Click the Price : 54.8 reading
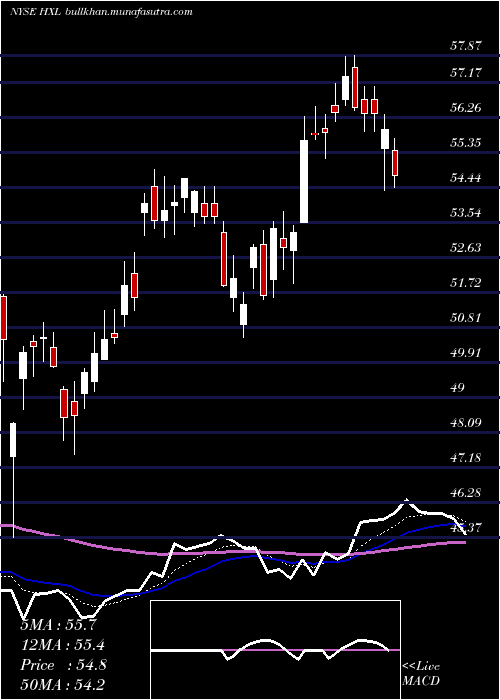Image resolution: width=500 pixels, height=700 pixels. tap(63, 665)
